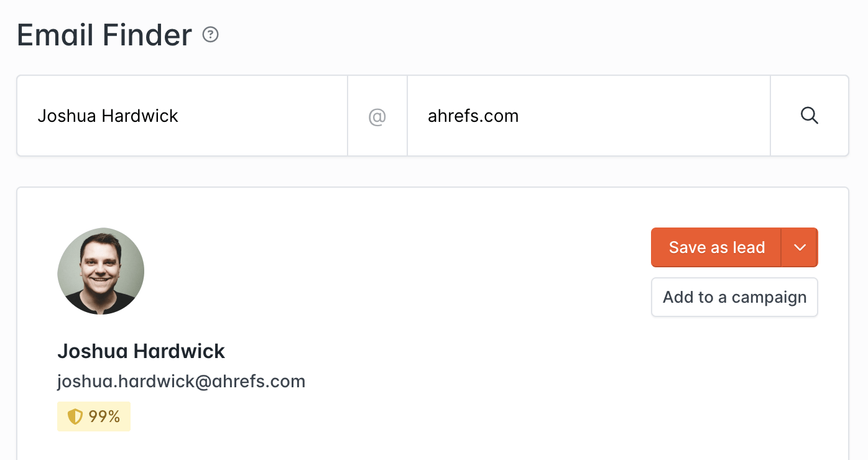Click the joshua.hardwick@ahrefs.com email address
868x460 pixels.
181,381
